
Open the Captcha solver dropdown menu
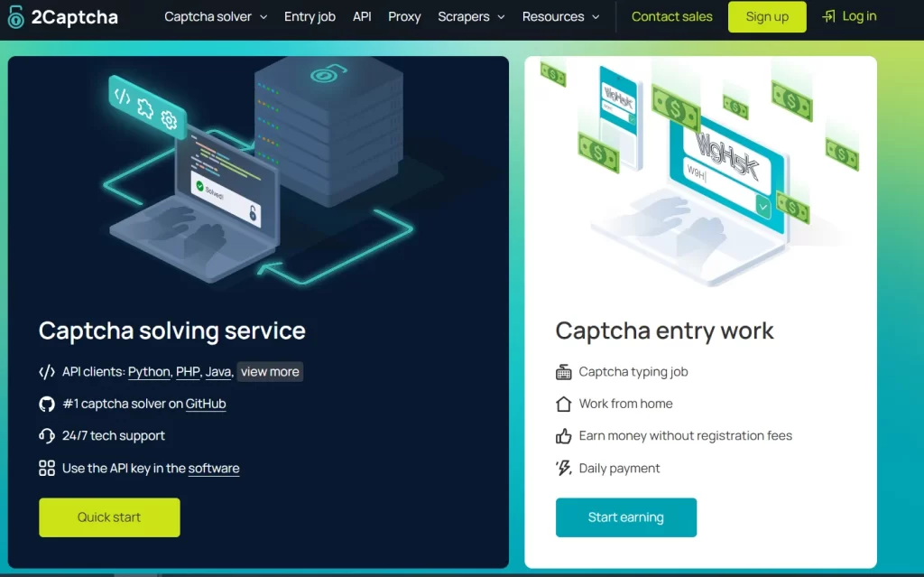click(216, 16)
